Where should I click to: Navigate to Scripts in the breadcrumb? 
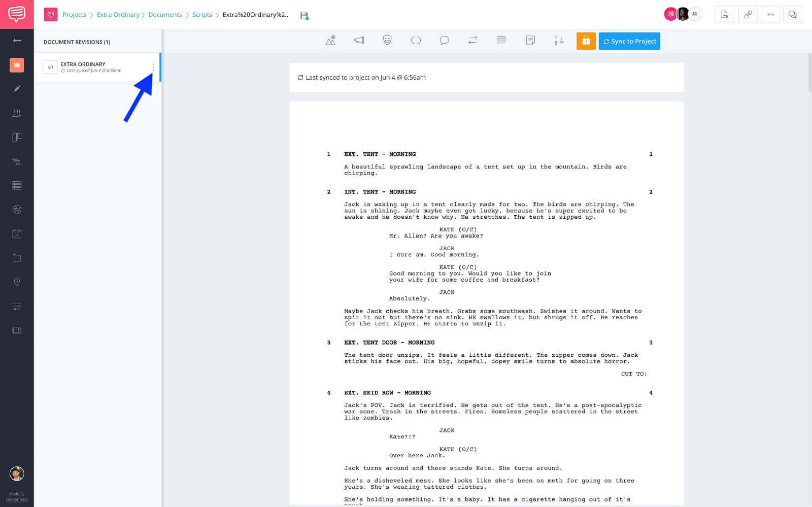click(x=202, y=15)
